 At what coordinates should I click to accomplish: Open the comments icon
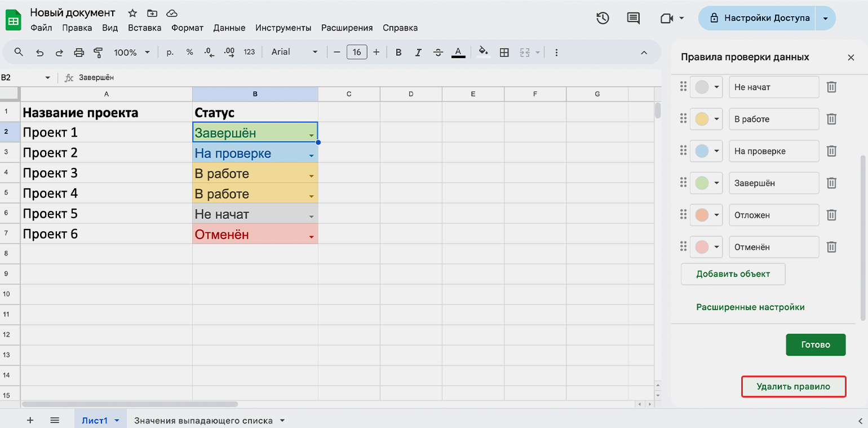tap(634, 18)
